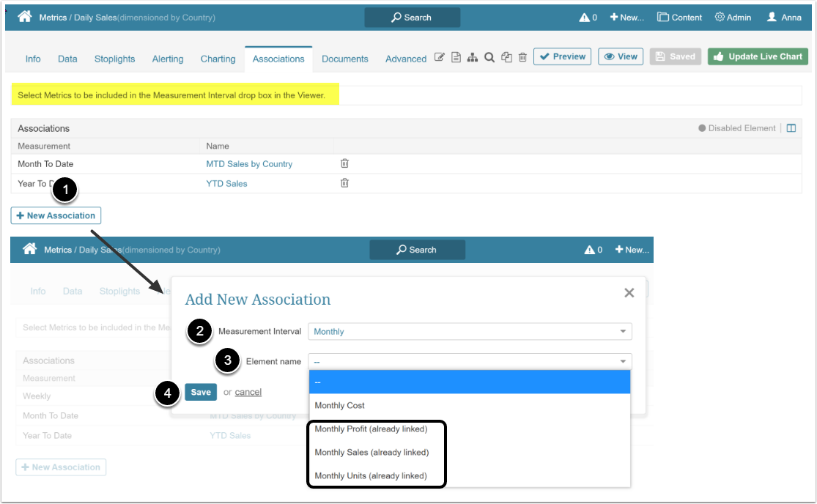The height and width of the screenshot is (504, 817).
Task: Delete using the trash icon in the toolbar
Action: click(522, 59)
